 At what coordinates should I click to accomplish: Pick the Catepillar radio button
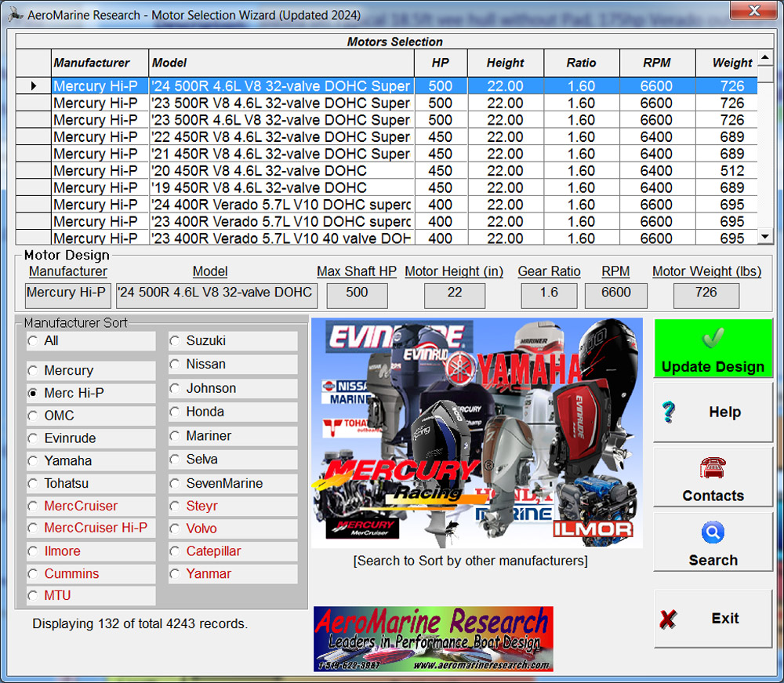175,551
